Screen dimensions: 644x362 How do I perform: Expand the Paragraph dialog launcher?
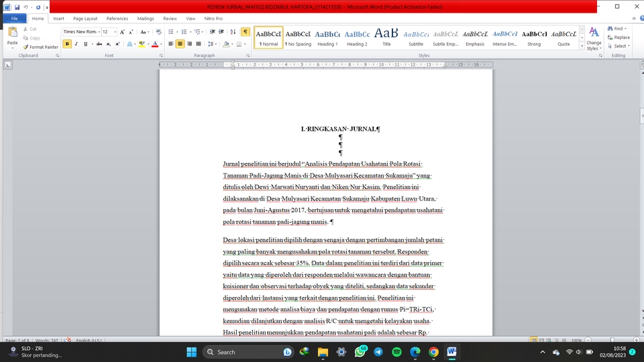[x=248, y=56]
